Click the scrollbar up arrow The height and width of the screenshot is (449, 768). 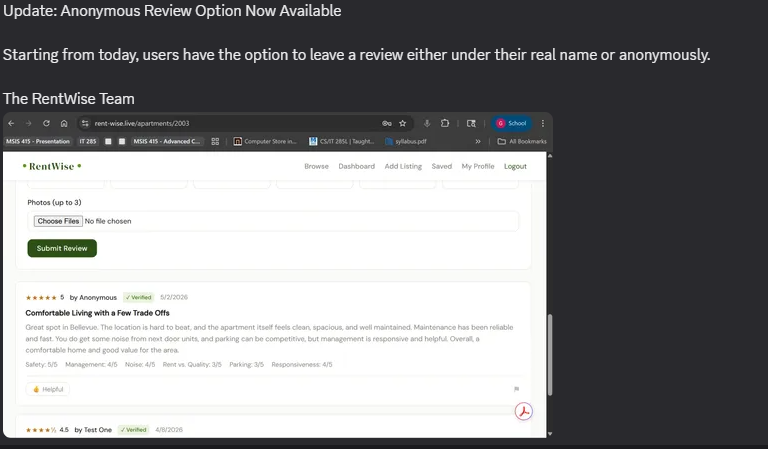tap(550, 156)
